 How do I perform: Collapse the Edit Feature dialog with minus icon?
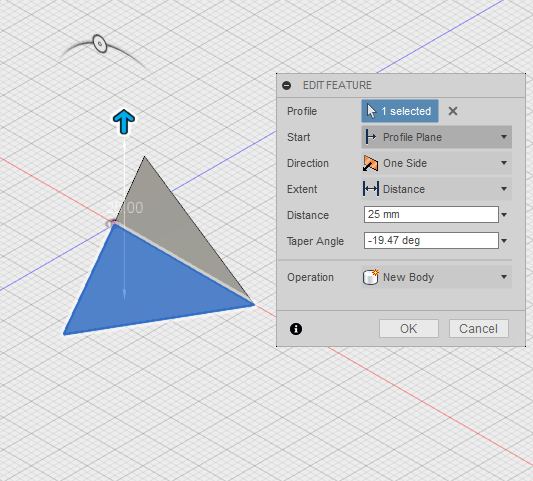[287, 85]
